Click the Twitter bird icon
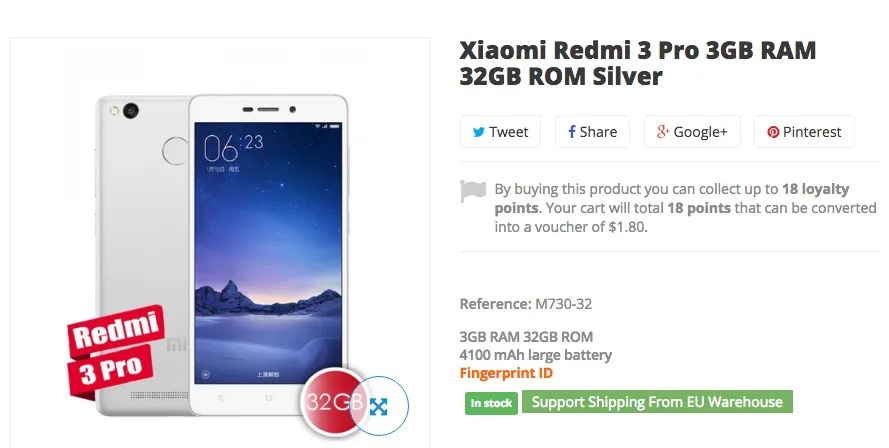Screen dimensions: 889x448 pos(478,132)
